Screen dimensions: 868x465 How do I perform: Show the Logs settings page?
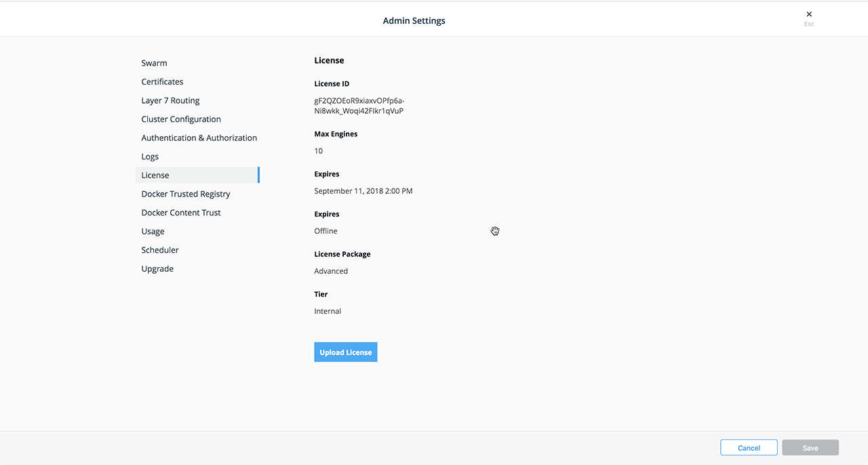[150, 157]
